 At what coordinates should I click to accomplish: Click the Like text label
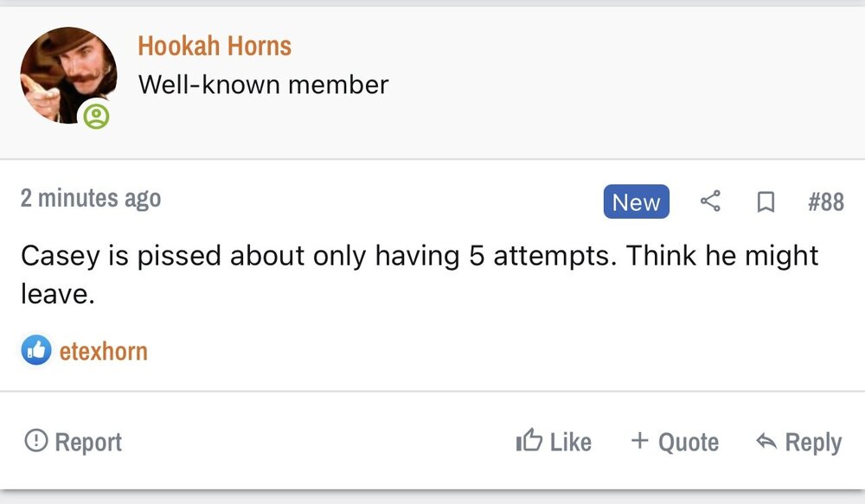[570, 443]
